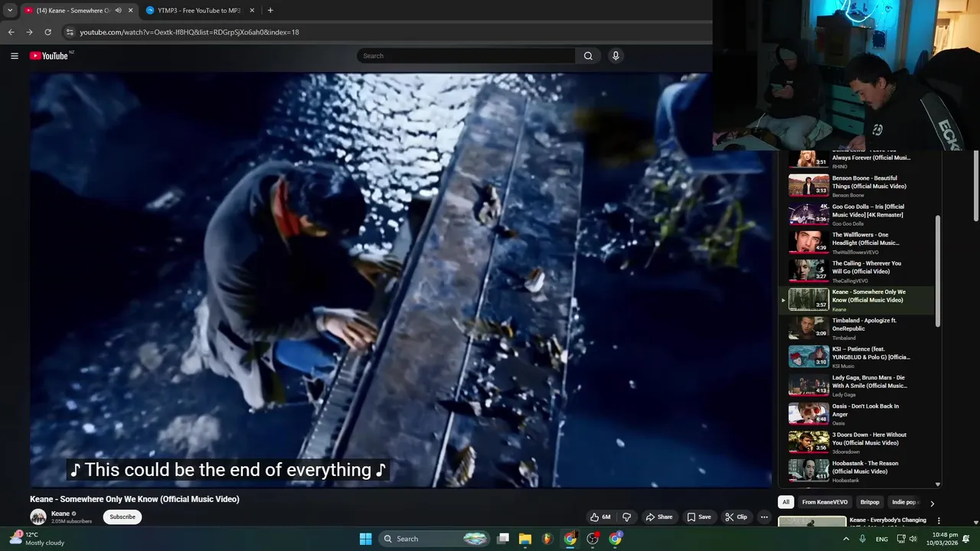This screenshot has width=980, height=551.
Task: Open ENG language selector
Action: 882,539
